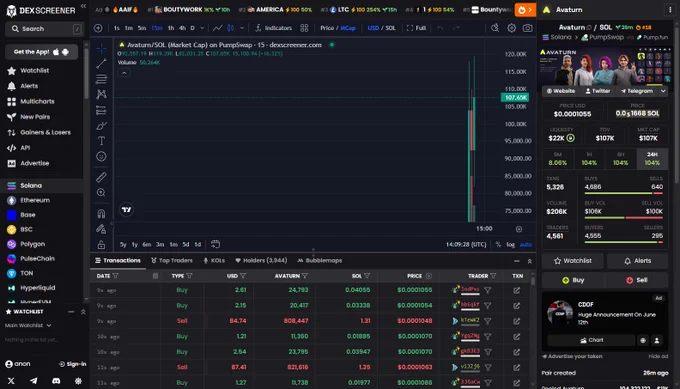
Task: Toggle chart to Price instead of MCap
Action: pyautogui.click(x=327, y=28)
